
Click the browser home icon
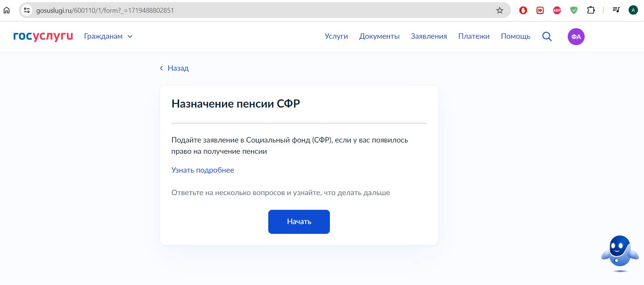pyautogui.click(x=7, y=10)
